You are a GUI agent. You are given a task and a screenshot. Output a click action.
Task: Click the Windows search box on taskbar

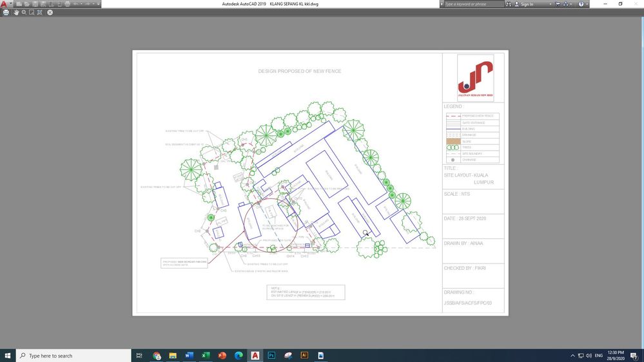tap(73, 356)
